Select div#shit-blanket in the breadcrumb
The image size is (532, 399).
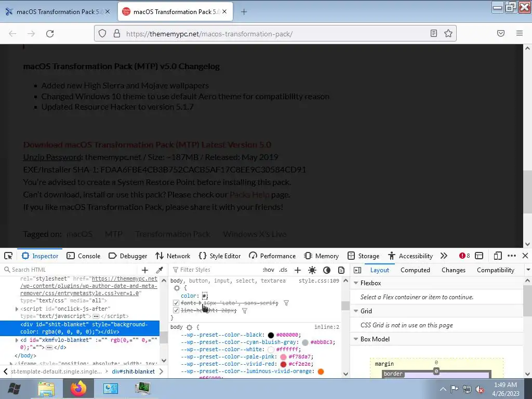click(134, 371)
